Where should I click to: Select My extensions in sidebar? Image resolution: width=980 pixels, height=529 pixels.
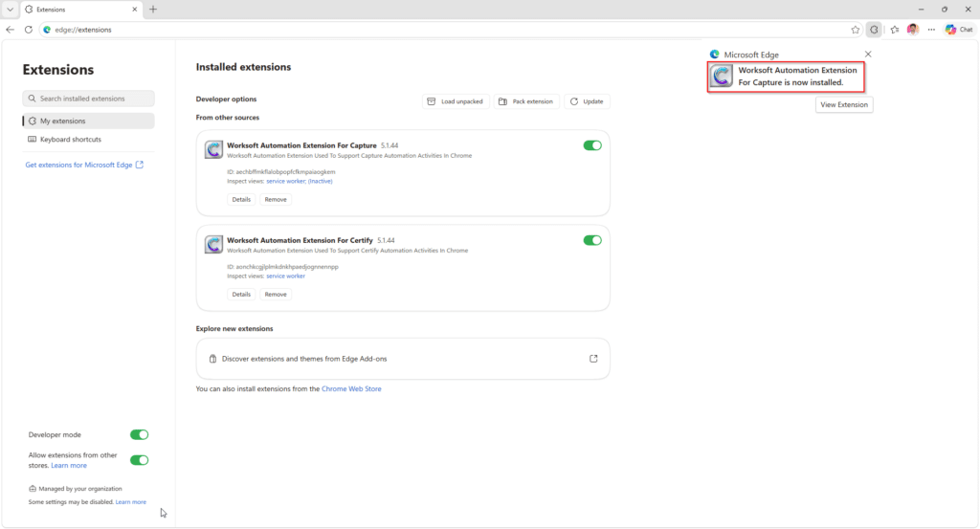[x=89, y=121]
